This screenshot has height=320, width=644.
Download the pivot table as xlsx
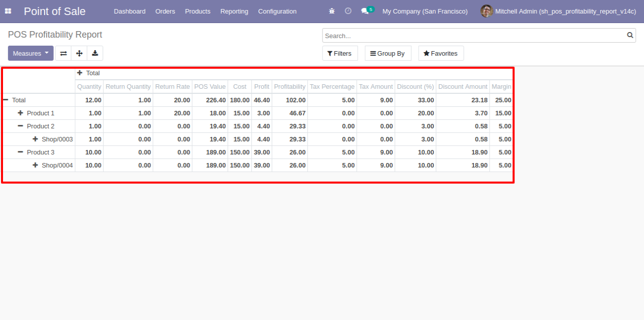(95, 54)
